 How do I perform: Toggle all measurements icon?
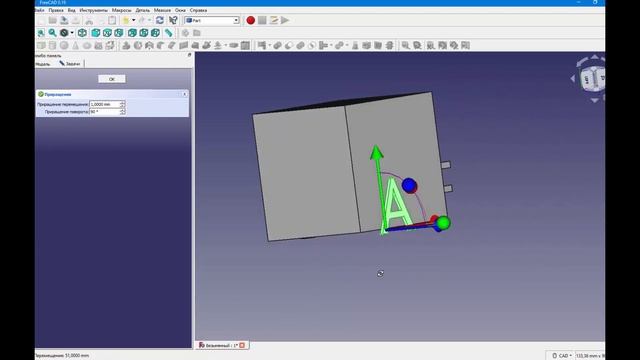(442, 46)
